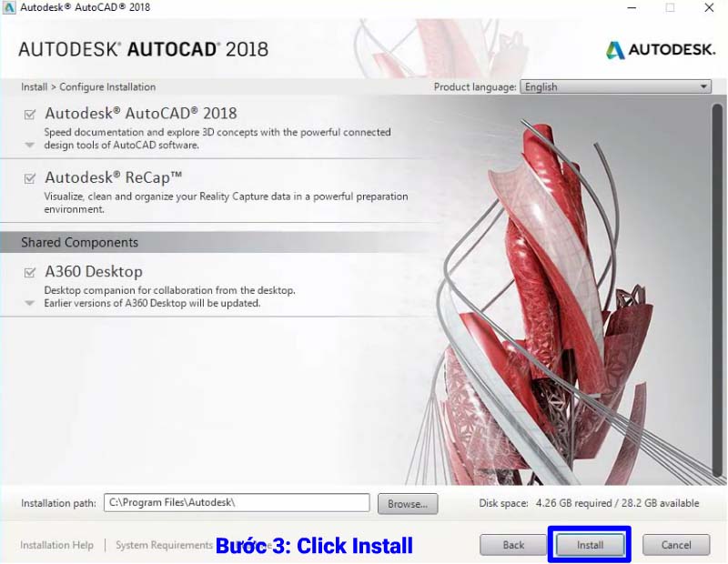This screenshot has width=728, height=564.
Task: Cancel the AutoCAD installation
Action: (x=676, y=545)
